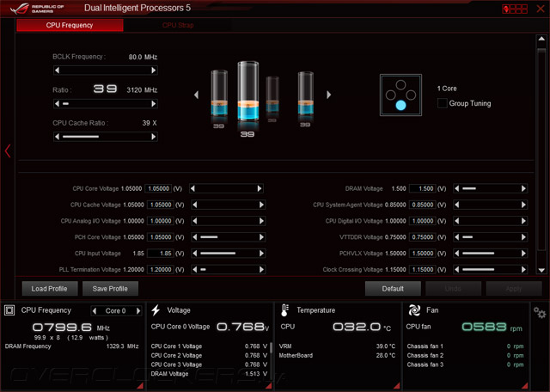Image resolution: width=550 pixels, height=392 pixels.
Task: Increase CPU System Agent Voltage right arrow
Action: 523,205
